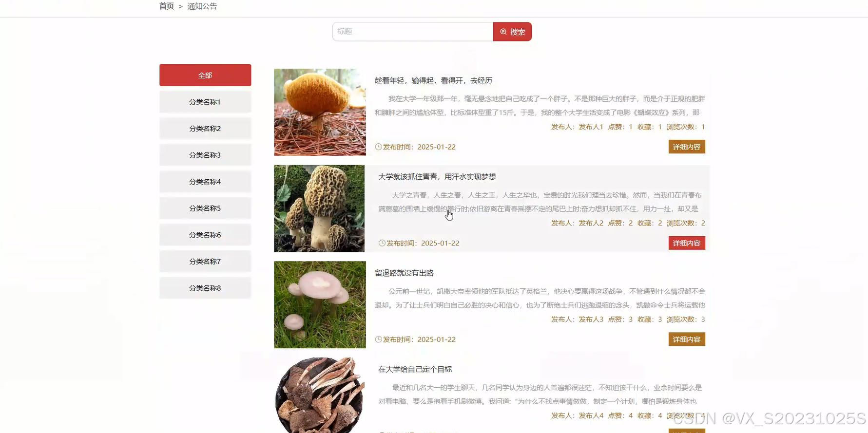Viewport: 868px width, 433px height.
Task: Click 详细内容 button for 发布人1 article
Action: coord(687,147)
